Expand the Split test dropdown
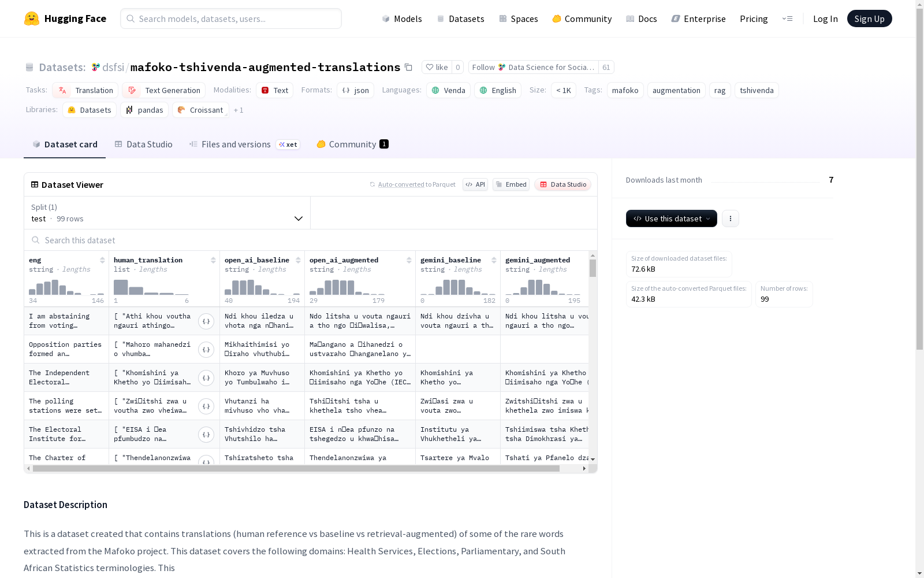The height and width of the screenshot is (578, 924). pyautogui.click(x=167, y=213)
